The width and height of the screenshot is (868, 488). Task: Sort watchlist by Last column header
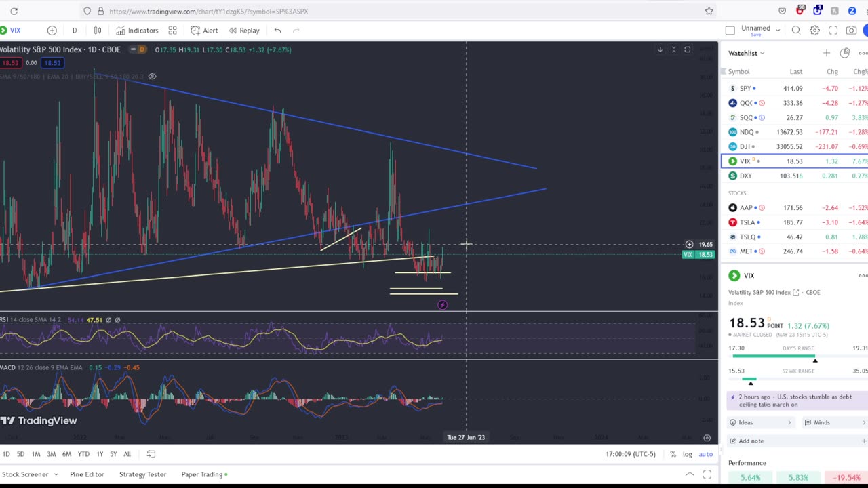point(796,72)
